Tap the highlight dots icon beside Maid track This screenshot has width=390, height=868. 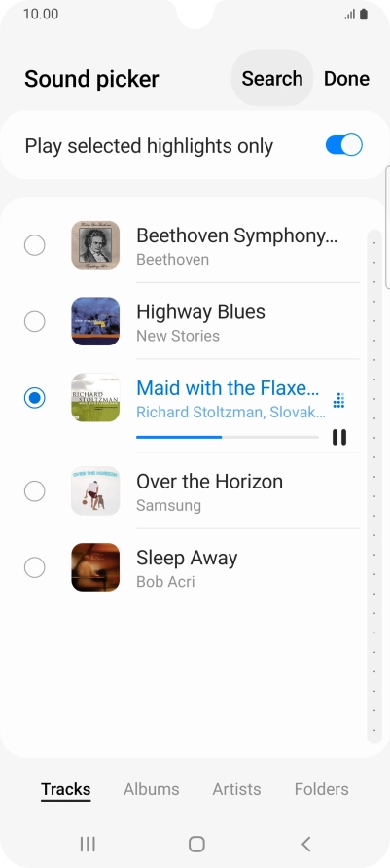click(x=339, y=400)
